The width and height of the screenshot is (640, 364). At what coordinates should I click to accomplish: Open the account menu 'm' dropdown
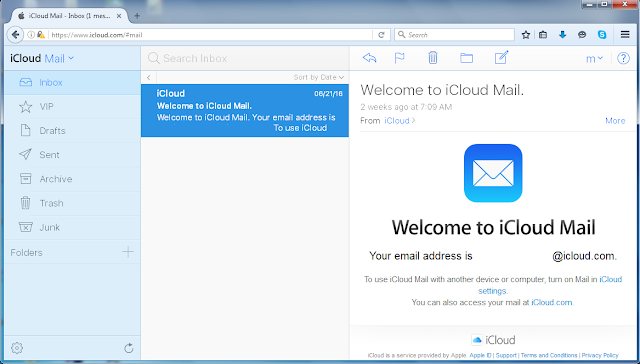pyautogui.click(x=594, y=59)
